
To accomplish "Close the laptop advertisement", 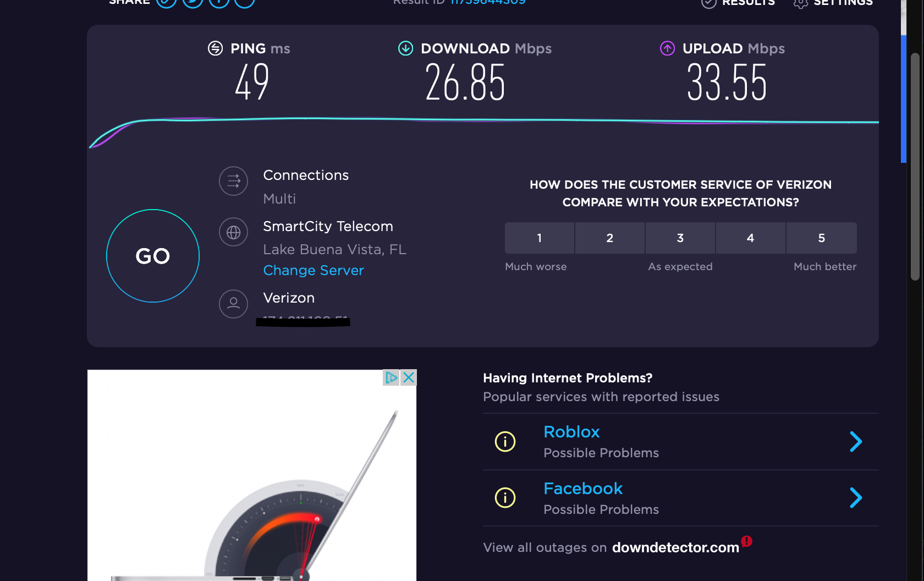I will click(408, 377).
